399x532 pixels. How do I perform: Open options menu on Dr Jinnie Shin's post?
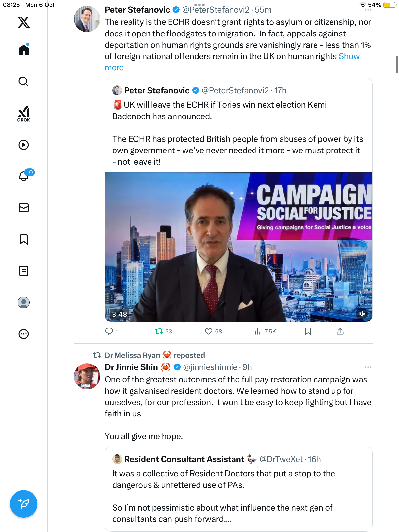tap(368, 367)
